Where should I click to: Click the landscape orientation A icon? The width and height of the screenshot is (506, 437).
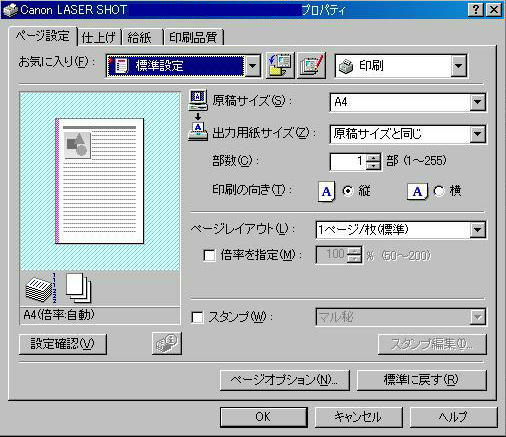pyautogui.click(x=417, y=191)
